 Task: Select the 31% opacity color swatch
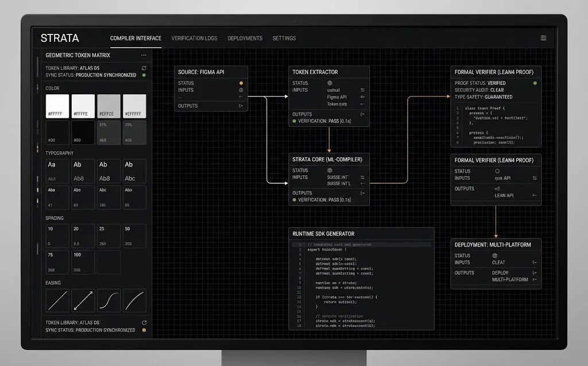coord(109,133)
